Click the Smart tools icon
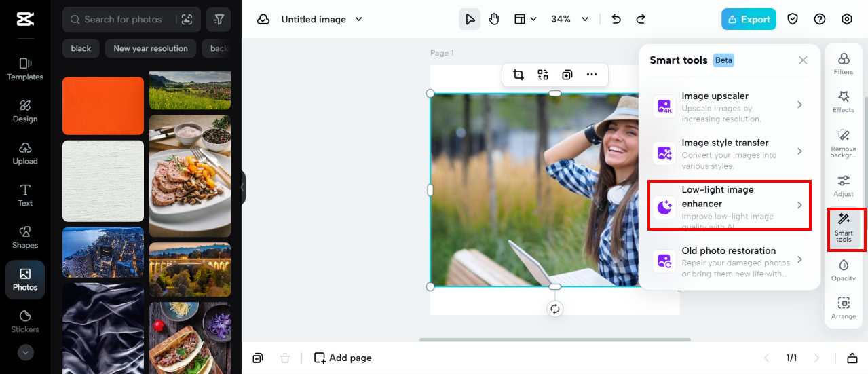The image size is (868, 374). tap(844, 229)
